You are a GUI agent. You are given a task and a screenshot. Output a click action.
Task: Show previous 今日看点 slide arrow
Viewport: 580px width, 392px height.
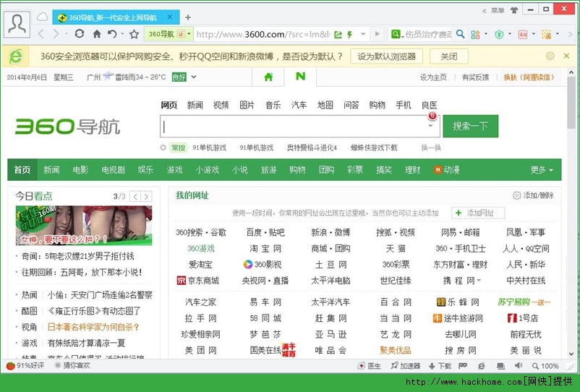(135, 197)
